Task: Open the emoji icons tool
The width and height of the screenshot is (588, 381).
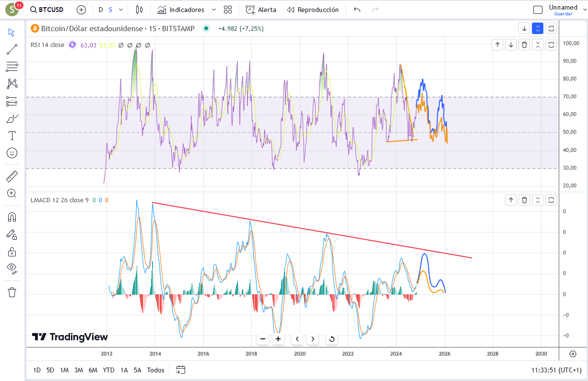Action: coord(12,153)
